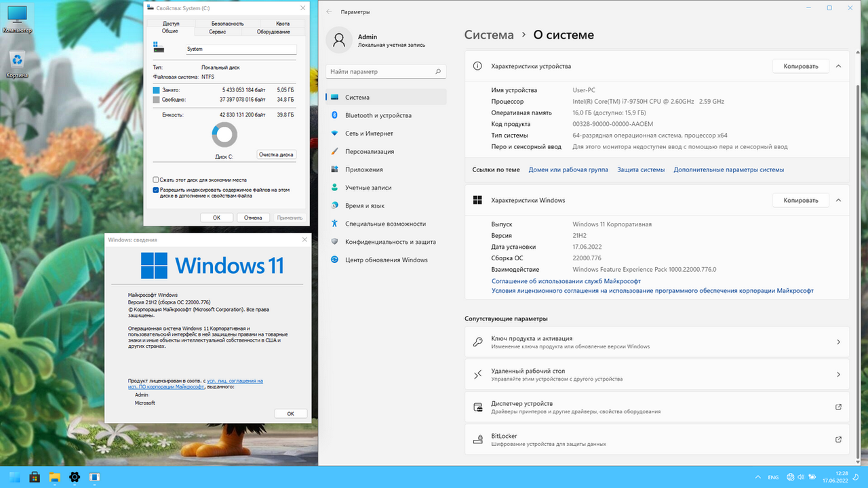This screenshot has height=488, width=868.
Task: Click the network icon in system tray
Action: click(791, 477)
